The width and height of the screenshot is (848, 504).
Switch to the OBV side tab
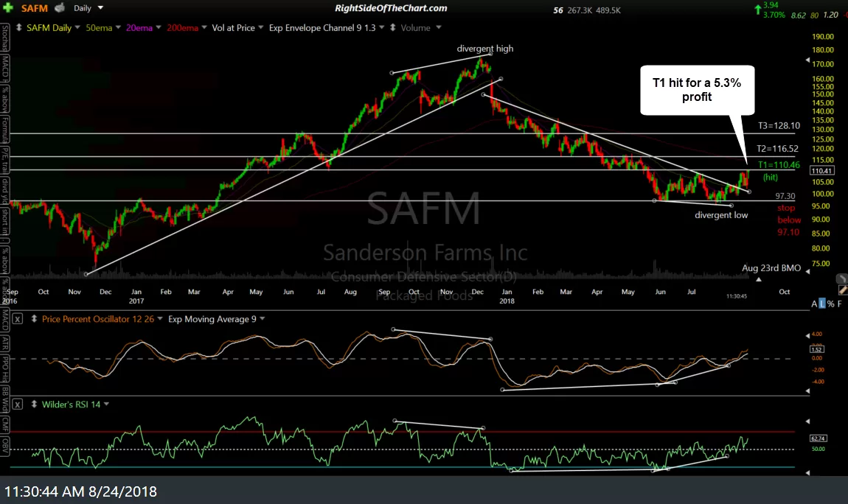pos(5,445)
